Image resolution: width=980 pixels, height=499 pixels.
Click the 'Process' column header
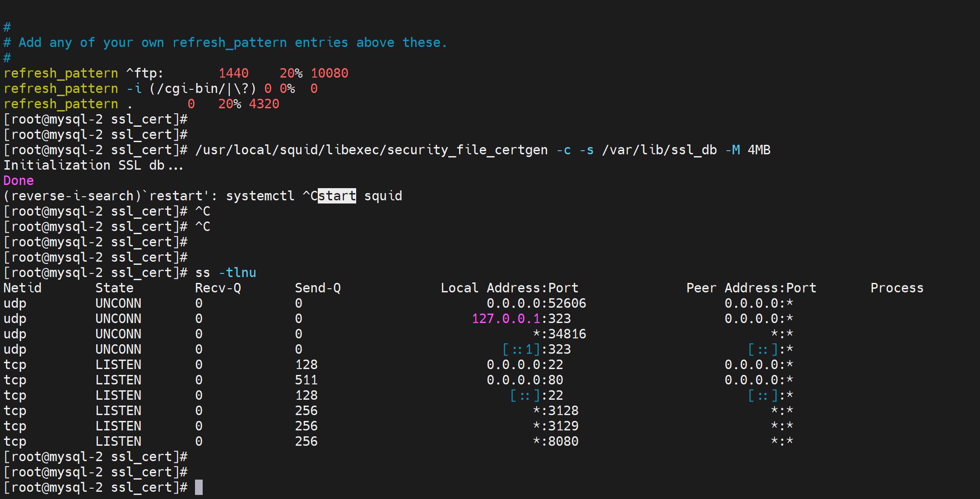896,288
